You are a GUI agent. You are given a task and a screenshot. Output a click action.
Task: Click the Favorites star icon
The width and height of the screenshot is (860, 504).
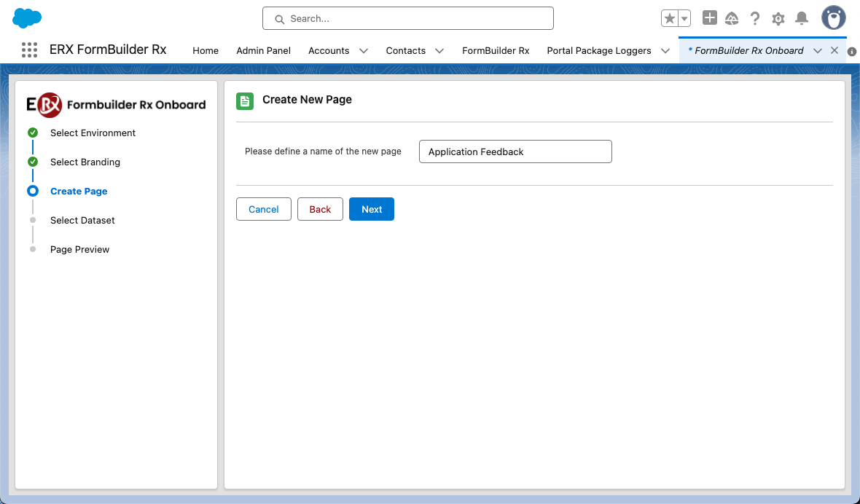[670, 19]
